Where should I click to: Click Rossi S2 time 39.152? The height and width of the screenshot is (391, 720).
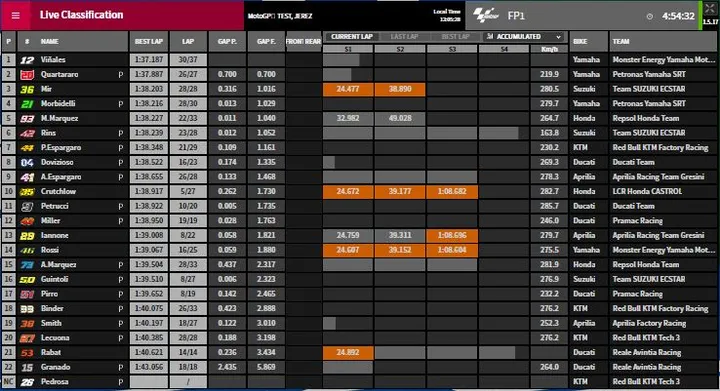[x=400, y=250]
